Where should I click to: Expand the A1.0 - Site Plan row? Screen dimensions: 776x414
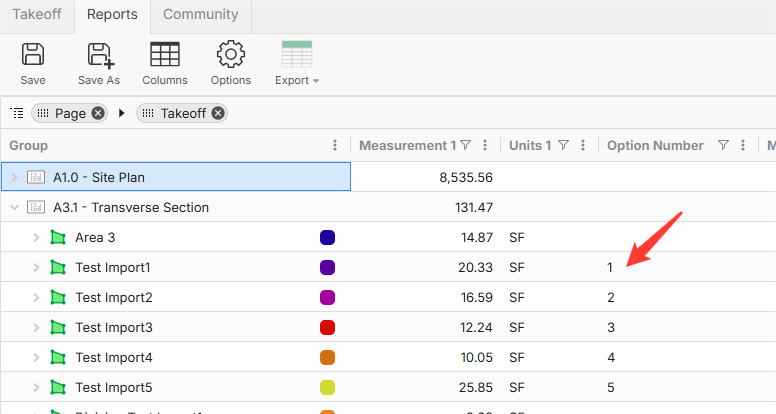pos(14,178)
